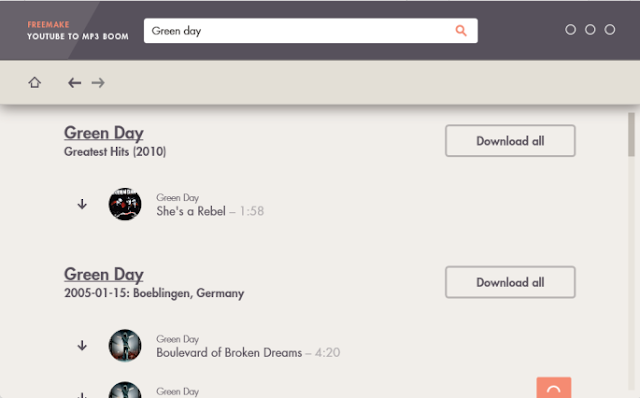Screen dimensions: 640x398
Task: Open Green Day link above Greatest Hits
Action: 104,133
